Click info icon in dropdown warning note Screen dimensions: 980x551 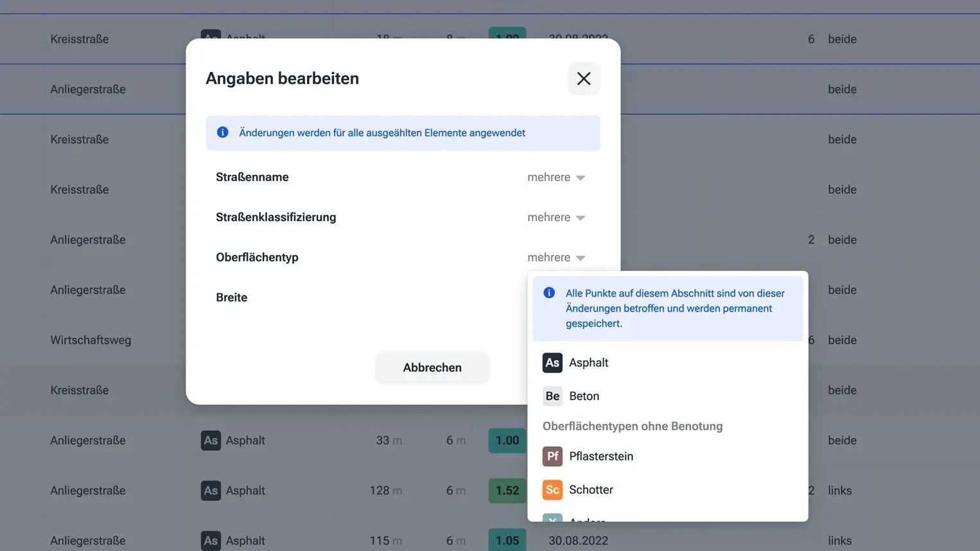click(549, 293)
